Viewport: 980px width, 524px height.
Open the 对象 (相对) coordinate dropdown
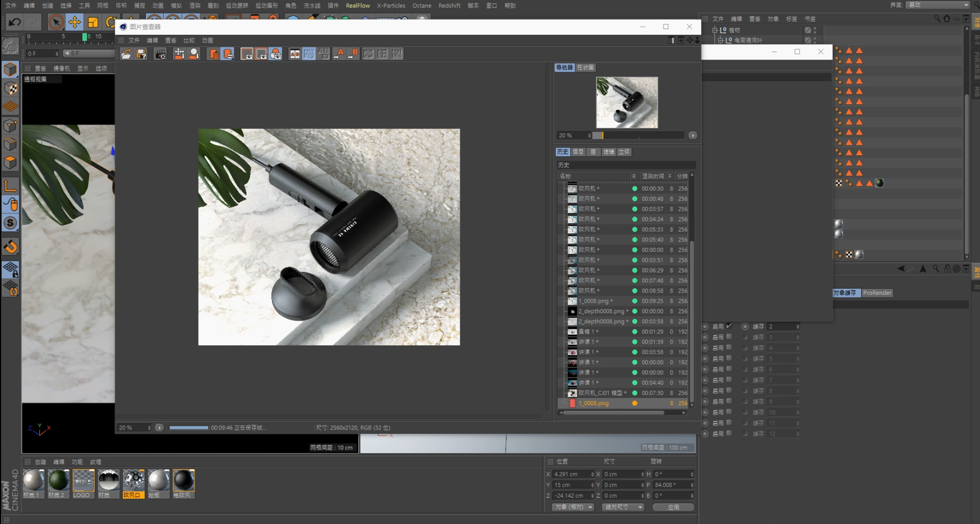tap(573, 507)
